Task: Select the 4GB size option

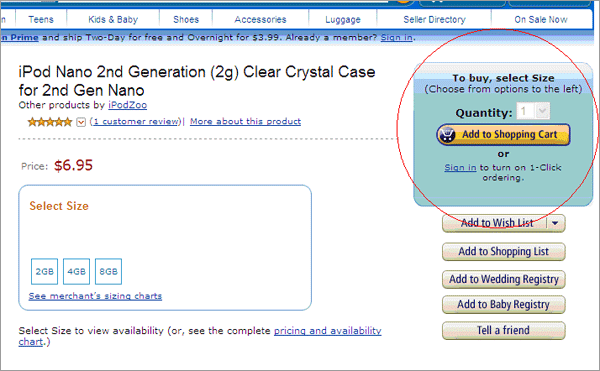Action: 77,272
